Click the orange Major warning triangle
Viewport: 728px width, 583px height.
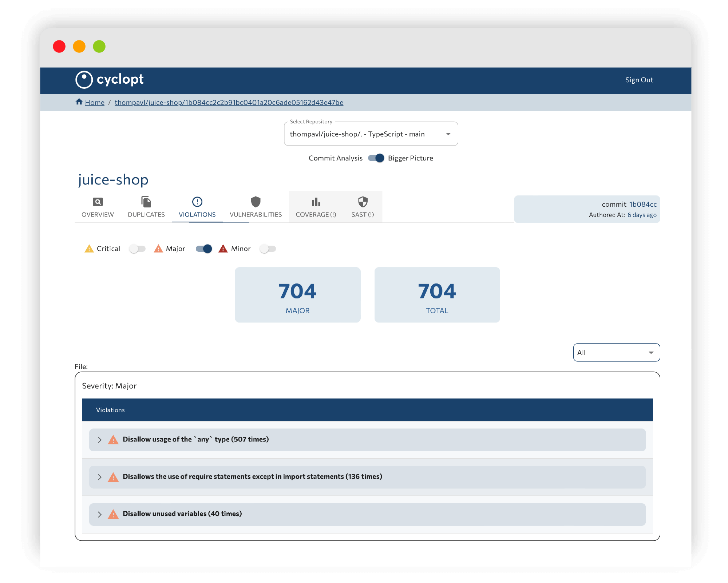(x=158, y=249)
